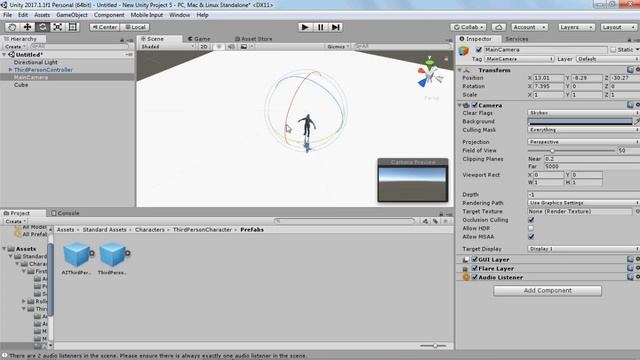Disable Audio Listener component checkbox
Image resolution: width=640 pixels, height=360 pixels.
coord(475,277)
